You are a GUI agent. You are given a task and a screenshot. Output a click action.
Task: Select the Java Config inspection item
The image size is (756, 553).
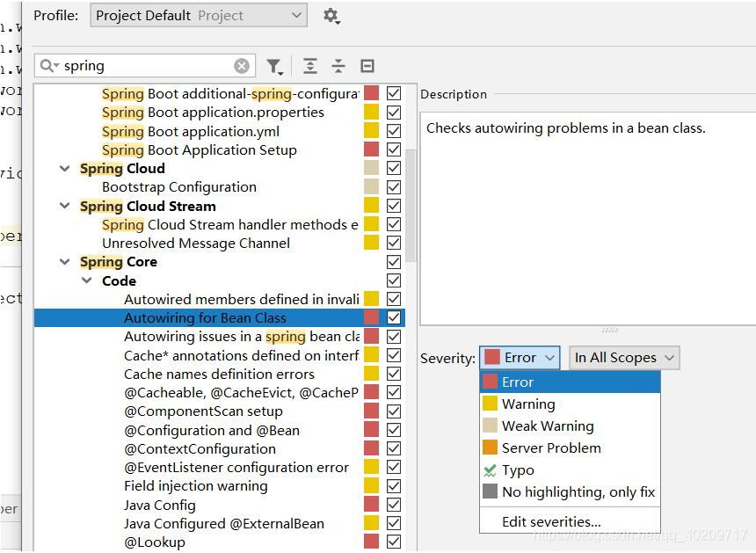(159, 506)
